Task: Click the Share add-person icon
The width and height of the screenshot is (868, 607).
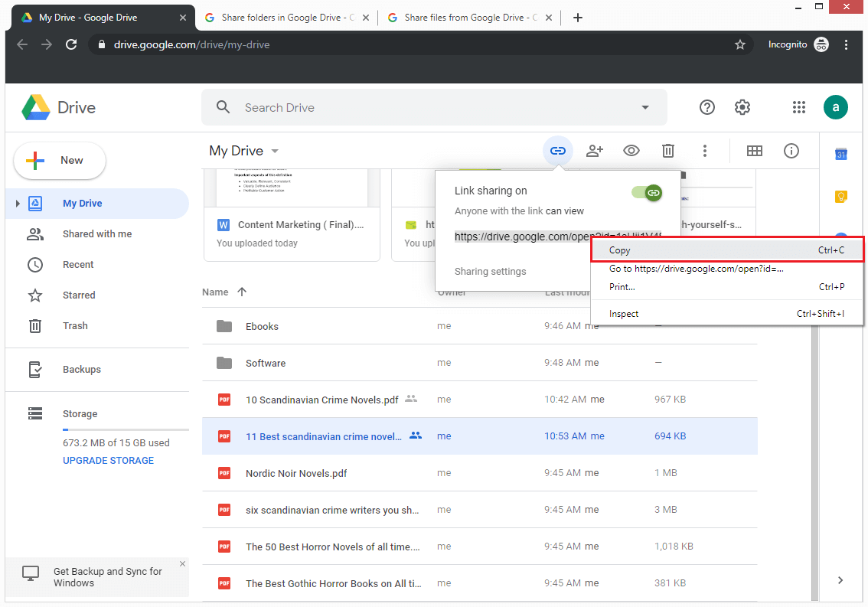Action: click(595, 151)
